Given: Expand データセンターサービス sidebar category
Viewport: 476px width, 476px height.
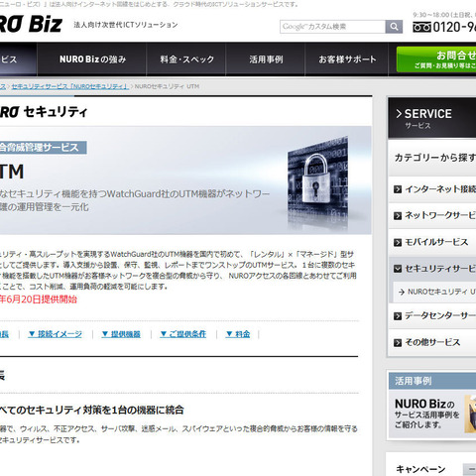Looking at the screenshot, I should (432, 316).
